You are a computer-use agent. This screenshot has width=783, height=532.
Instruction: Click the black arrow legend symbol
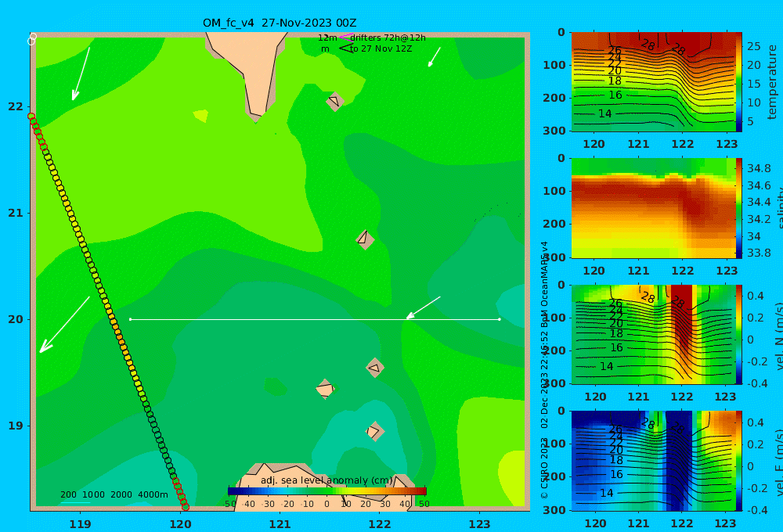tap(346, 49)
